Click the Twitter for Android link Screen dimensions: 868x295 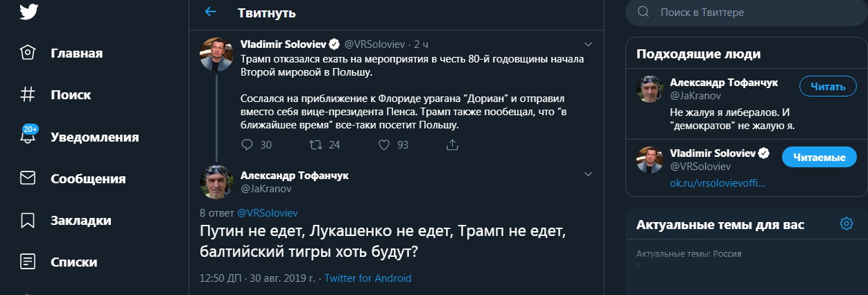tap(367, 278)
